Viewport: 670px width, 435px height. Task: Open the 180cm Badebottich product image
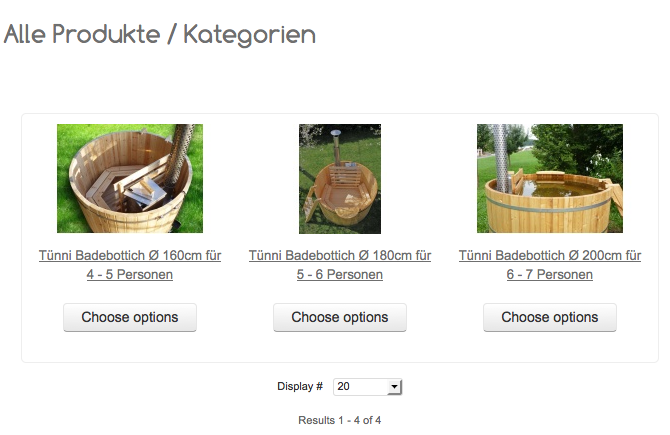(x=340, y=178)
